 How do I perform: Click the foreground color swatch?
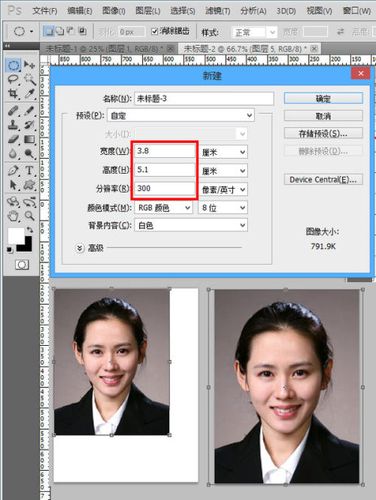pyautogui.click(x=16, y=236)
